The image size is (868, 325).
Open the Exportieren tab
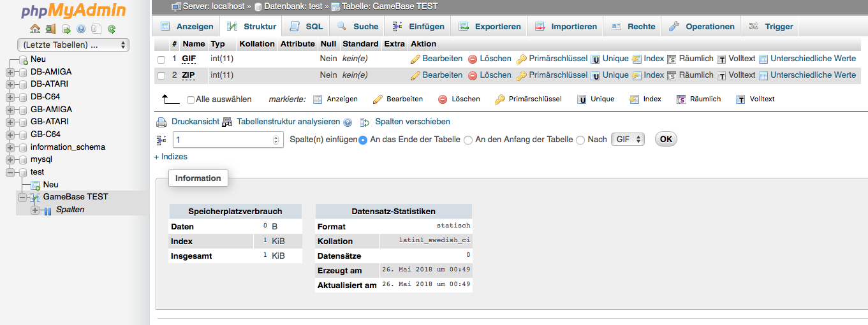pos(490,27)
